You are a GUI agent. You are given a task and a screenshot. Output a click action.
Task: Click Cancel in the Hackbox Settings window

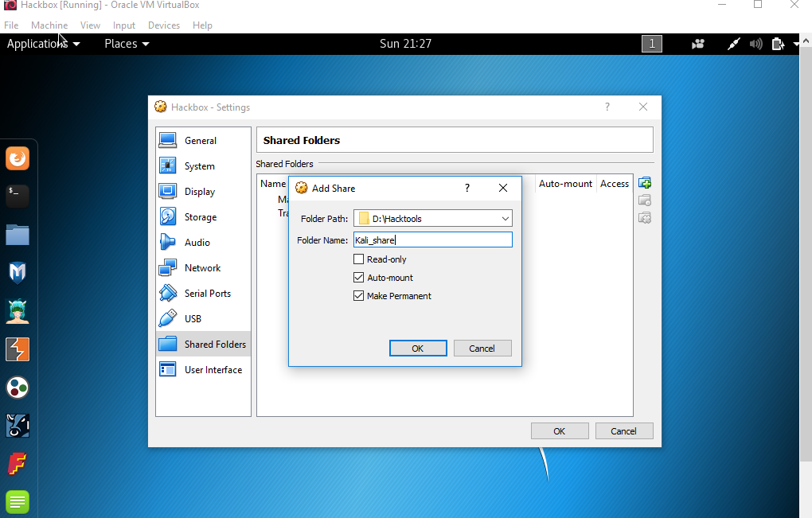pos(623,431)
